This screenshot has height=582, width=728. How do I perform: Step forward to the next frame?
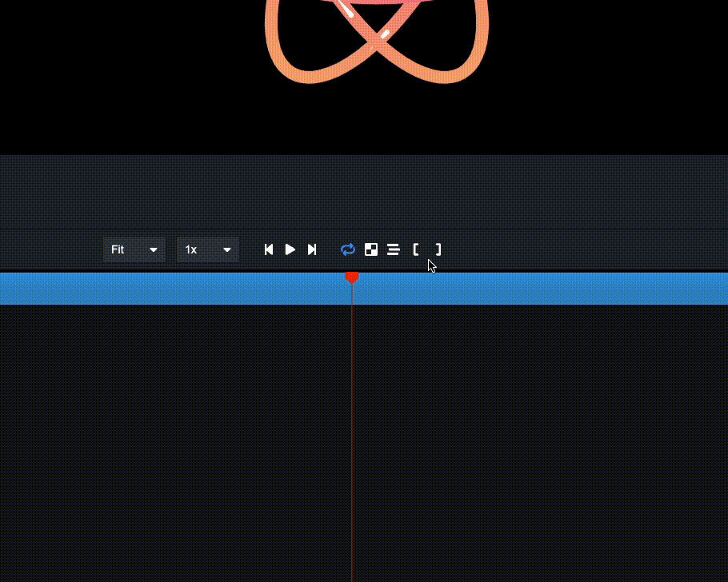(312, 249)
